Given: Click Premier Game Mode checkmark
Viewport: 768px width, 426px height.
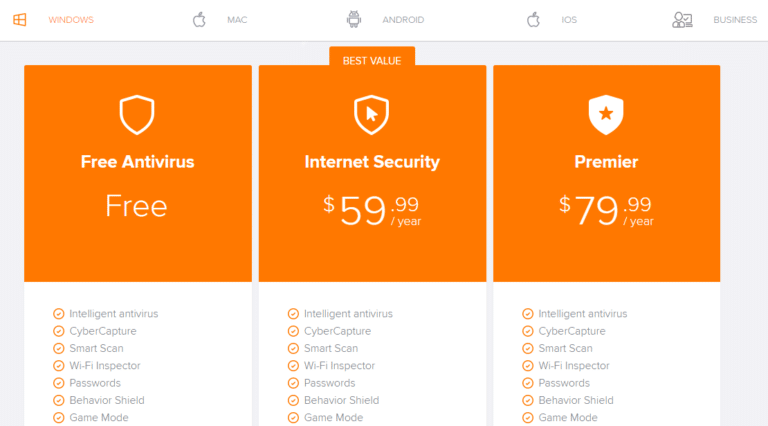Looking at the screenshot, I should (528, 418).
